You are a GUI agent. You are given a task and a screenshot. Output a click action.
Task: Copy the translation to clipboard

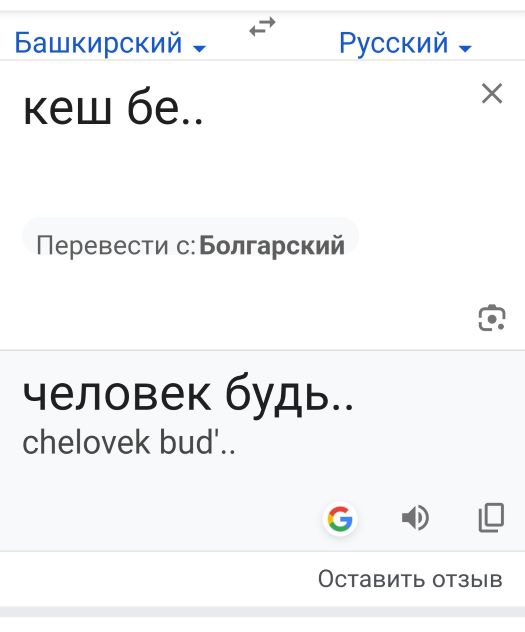tap(491, 518)
